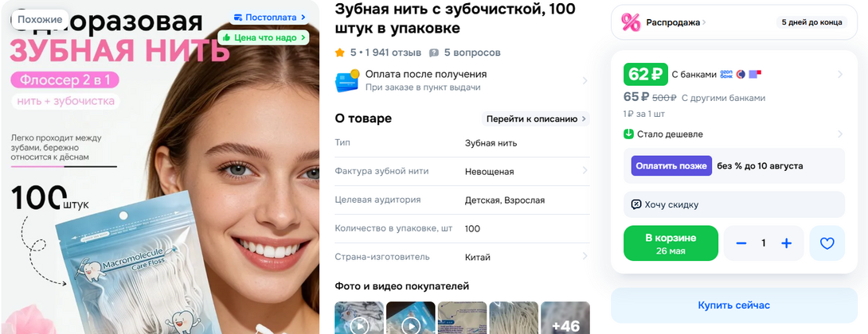Decrease quantity with minus button
The image size is (868, 334).
741,243
